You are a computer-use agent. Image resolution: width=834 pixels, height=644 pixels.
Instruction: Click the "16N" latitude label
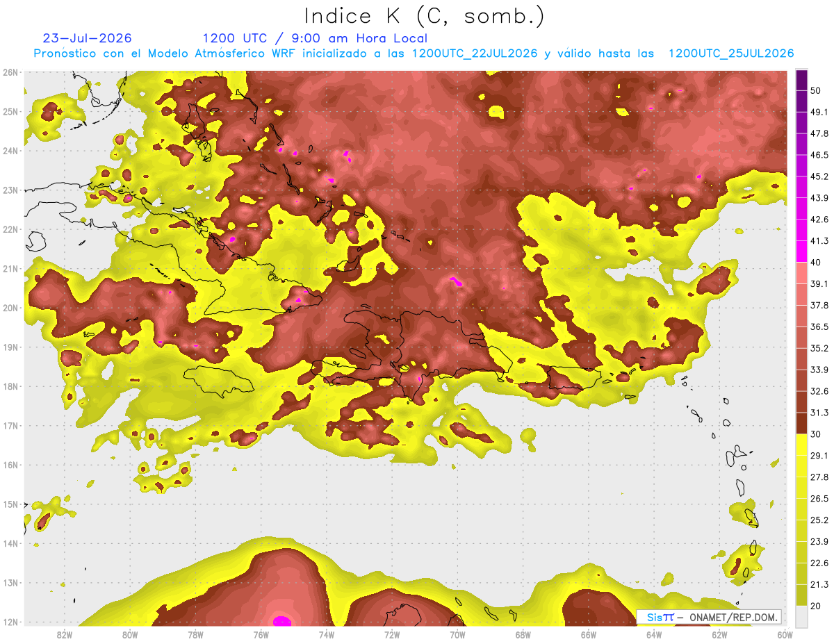[10, 465]
